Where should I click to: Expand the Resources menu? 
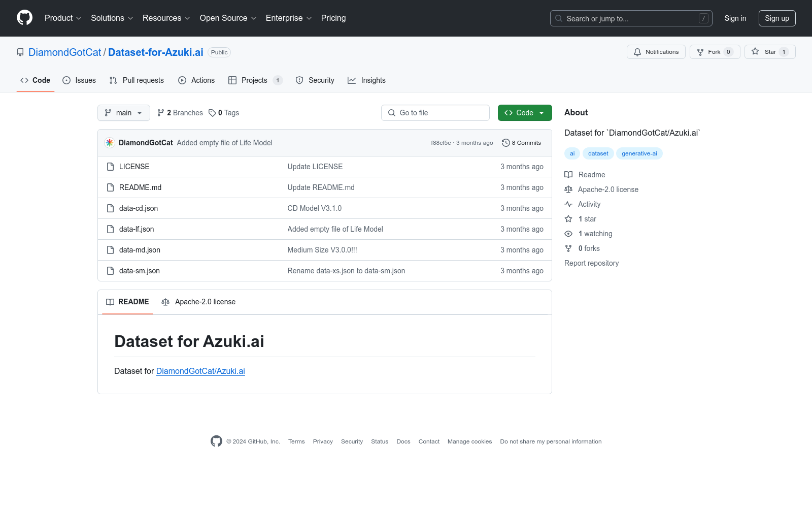[x=166, y=18]
